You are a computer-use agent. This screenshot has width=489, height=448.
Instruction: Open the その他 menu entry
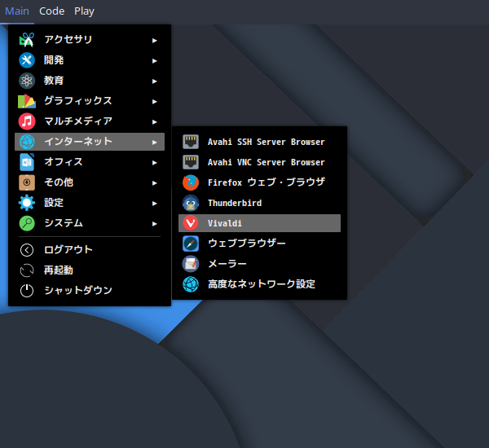pos(90,182)
